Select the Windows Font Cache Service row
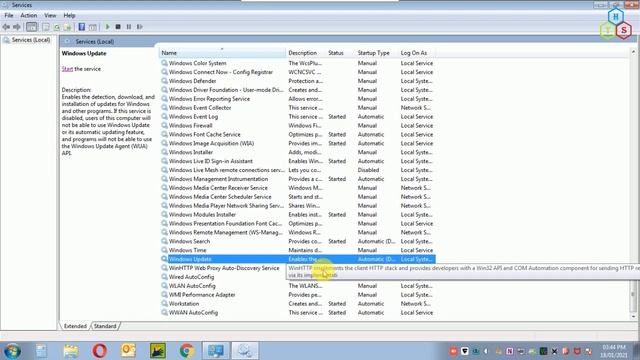Screen dimensions: 640x360 pyautogui.click(x=298, y=135)
